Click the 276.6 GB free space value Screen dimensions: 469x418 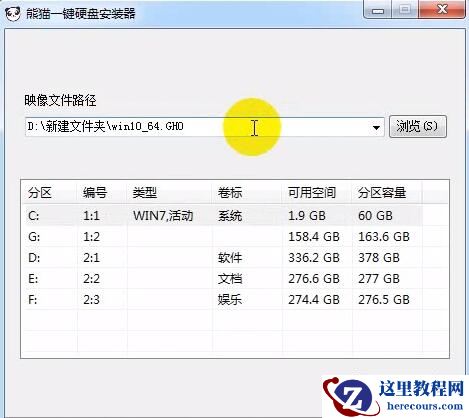tap(314, 279)
